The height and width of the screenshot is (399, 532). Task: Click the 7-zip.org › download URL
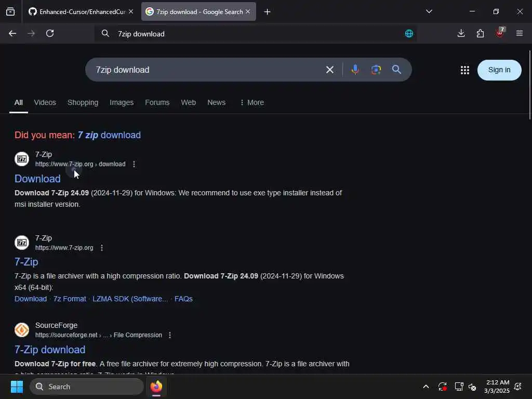coord(81,164)
